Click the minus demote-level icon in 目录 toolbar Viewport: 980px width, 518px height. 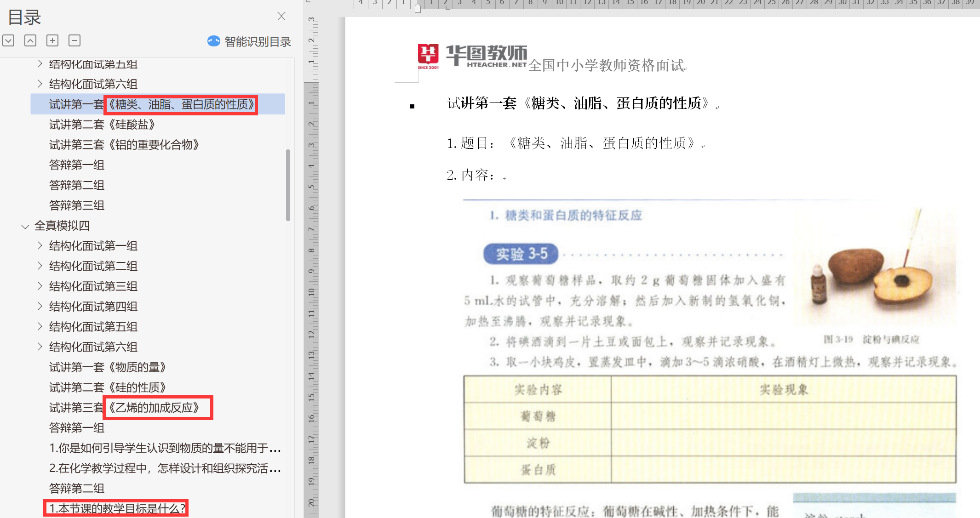click(x=75, y=40)
